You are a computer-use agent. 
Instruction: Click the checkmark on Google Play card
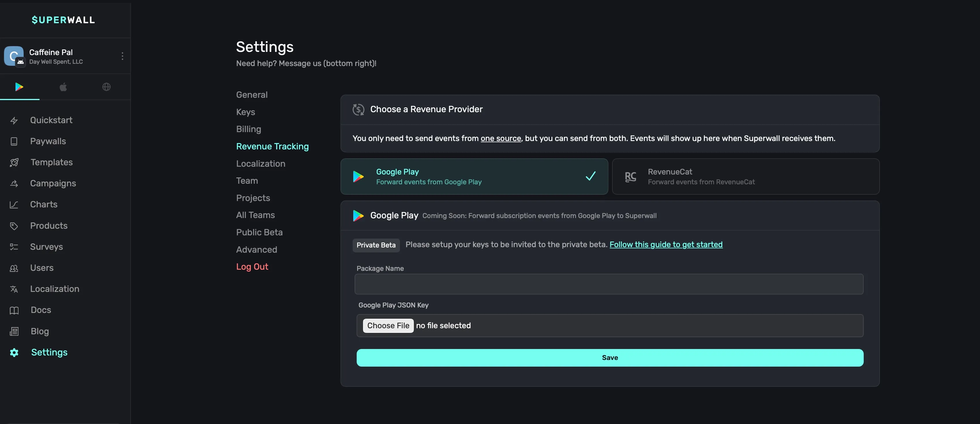pos(590,176)
